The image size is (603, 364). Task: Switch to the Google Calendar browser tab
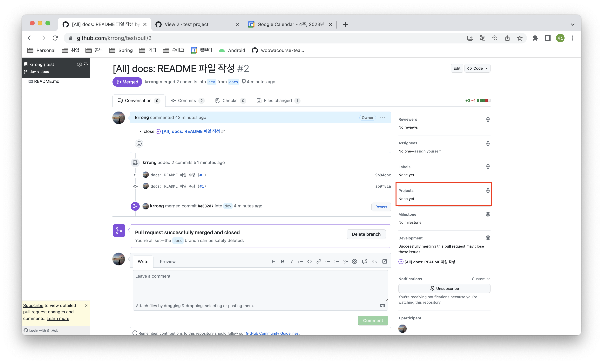[x=290, y=24]
